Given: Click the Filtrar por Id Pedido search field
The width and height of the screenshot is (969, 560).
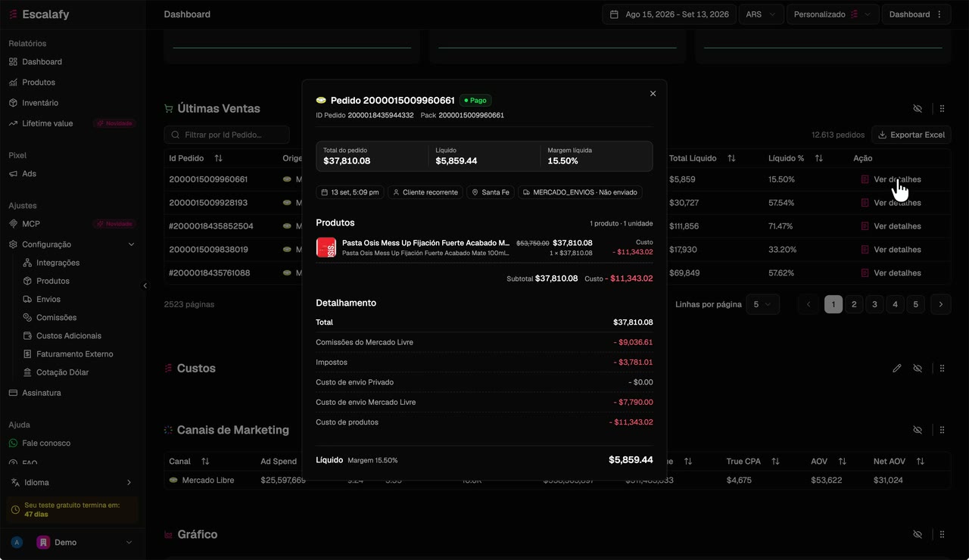Looking at the screenshot, I should pyautogui.click(x=226, y=135).
